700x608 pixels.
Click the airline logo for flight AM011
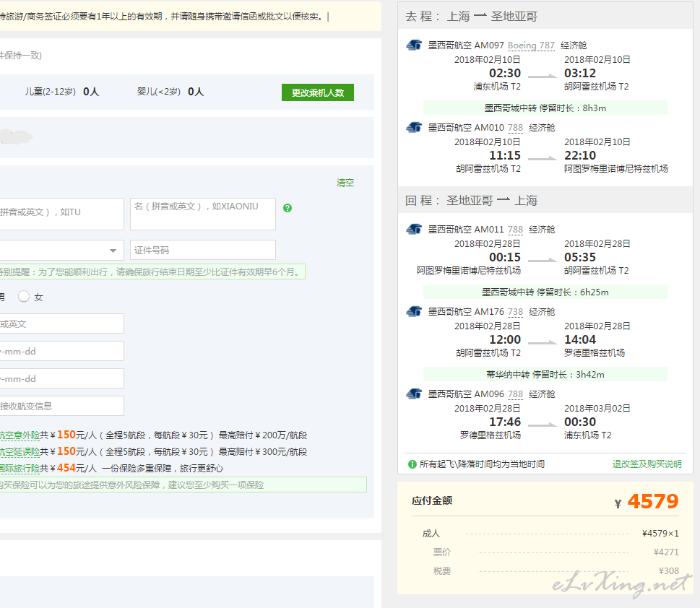(414, 229)
